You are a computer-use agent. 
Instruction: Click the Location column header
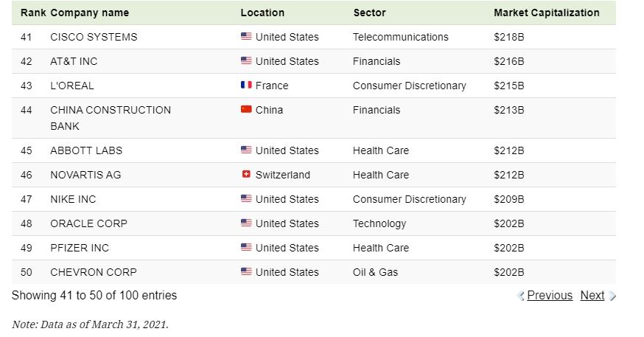262,13
